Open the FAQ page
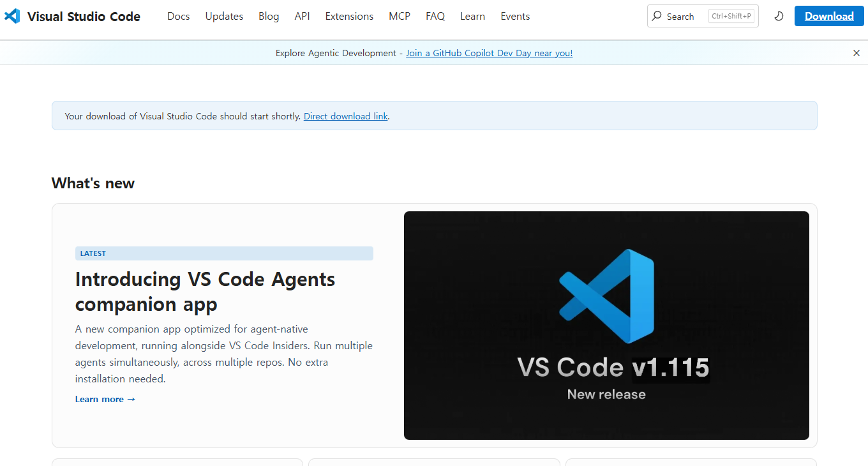 [435, 16]
